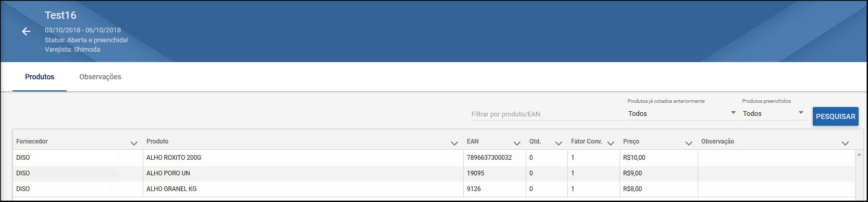Viewport: 868px width, 202px height.
Task: Open Preço column menu chevron
Action: point(689,143)
